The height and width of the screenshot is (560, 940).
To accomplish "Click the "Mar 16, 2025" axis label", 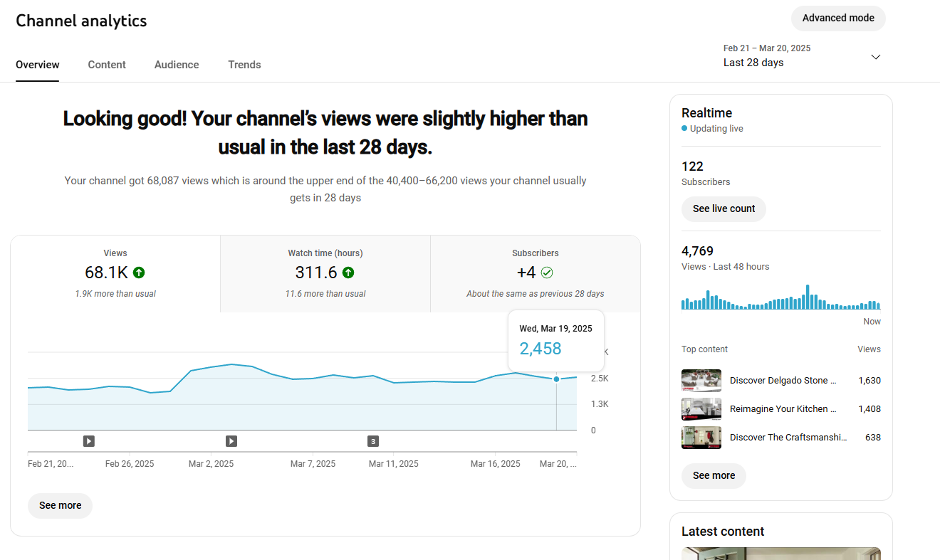I will tap(496, 464).
